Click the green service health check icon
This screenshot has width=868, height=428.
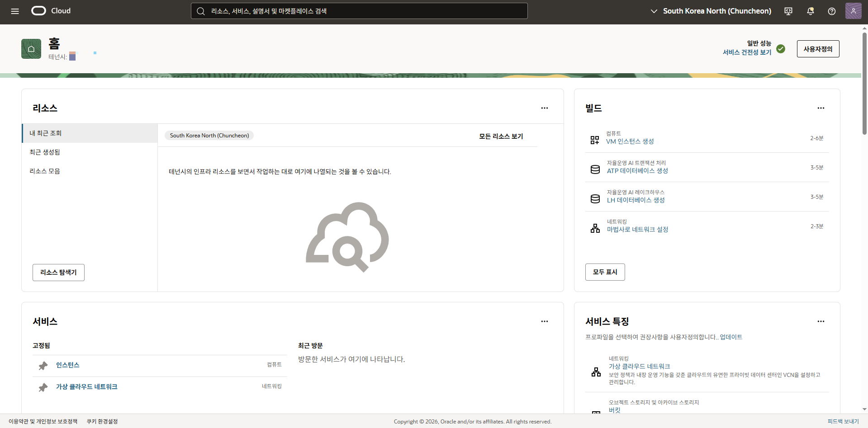point(781,49)
